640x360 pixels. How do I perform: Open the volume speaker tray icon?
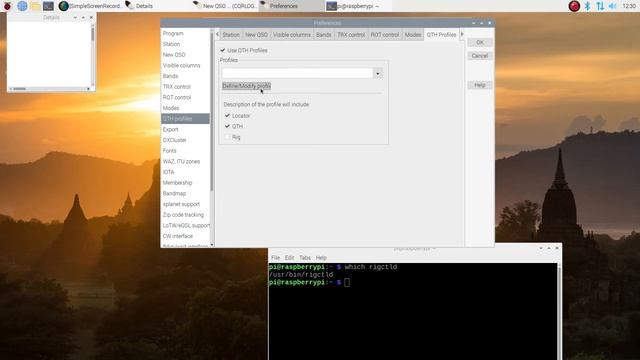point(612,6)
